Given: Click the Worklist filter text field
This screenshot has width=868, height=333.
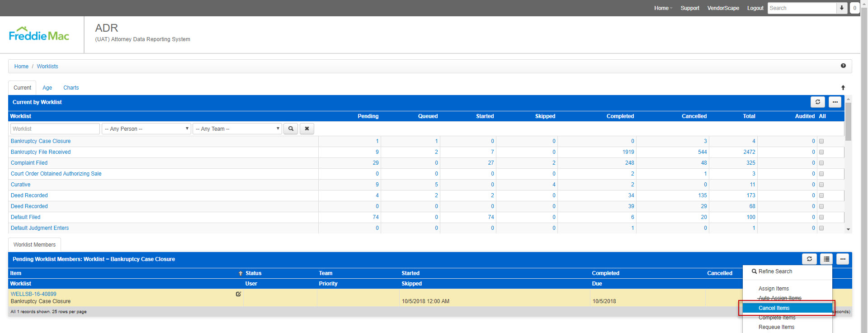Looking at the screenshot, I should [55, 129].
